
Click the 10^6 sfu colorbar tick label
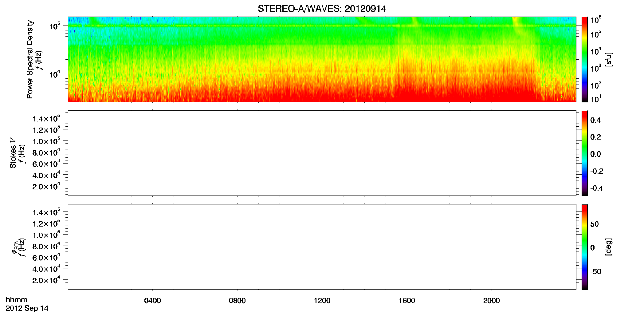596,20
